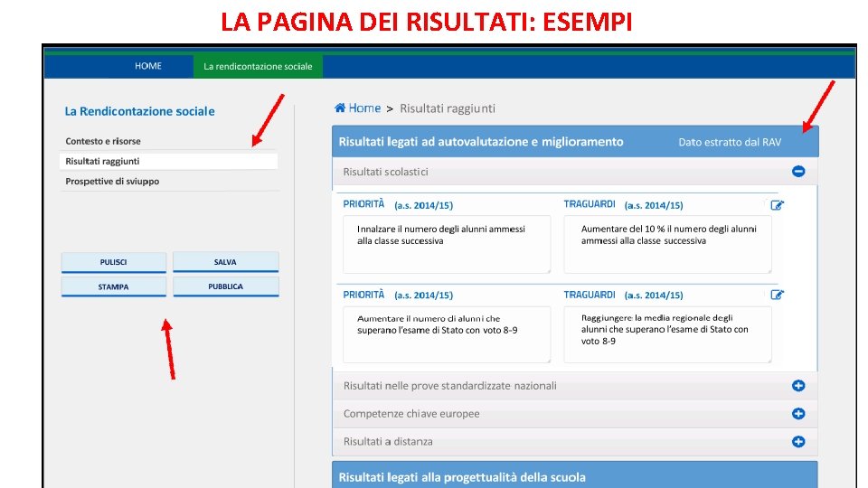This screenshot has height=488, width=868.
Task: Click the 'Risultati scolastici' row label
Action: 385,172
